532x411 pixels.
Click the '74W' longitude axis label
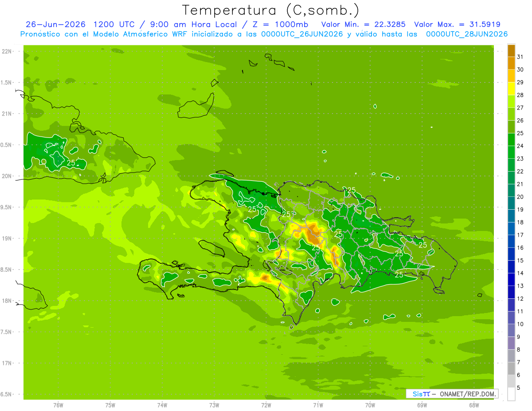(162, 405)
